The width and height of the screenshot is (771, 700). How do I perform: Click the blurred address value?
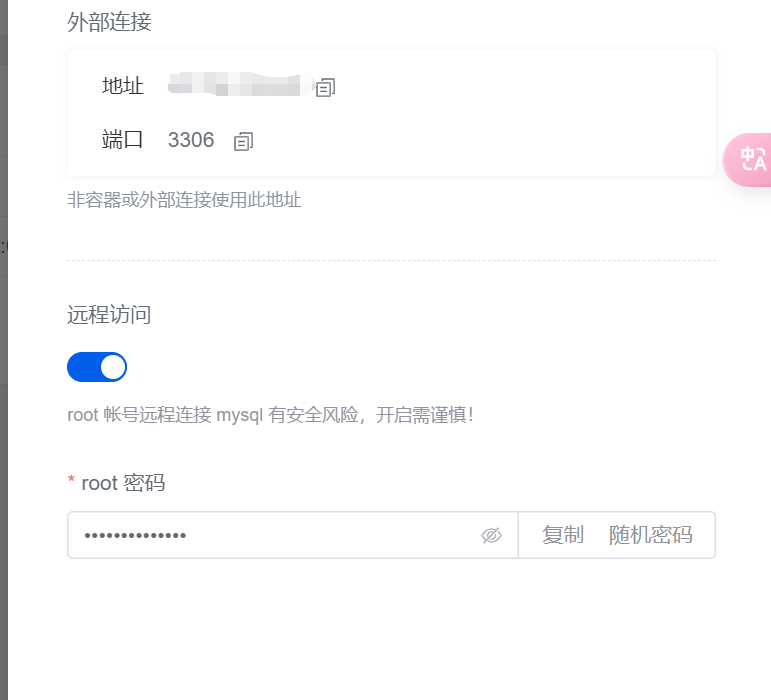240,84
